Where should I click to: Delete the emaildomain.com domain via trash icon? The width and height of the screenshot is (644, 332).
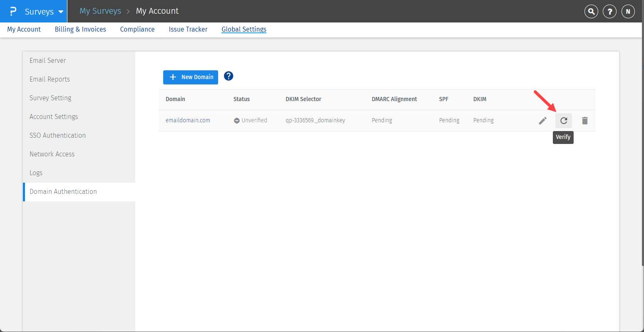coord(584,121)
